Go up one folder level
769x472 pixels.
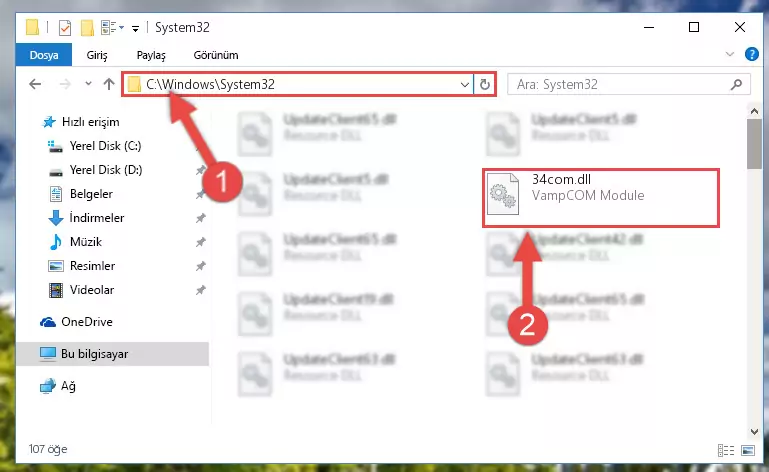pos(109,84)
